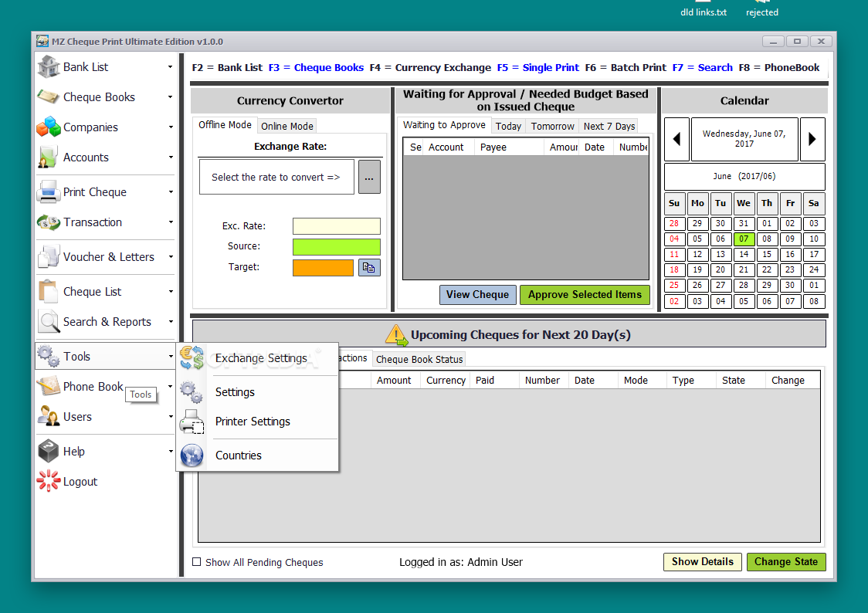868x613 pixels.
Task: Click the Countries globe icon
Action: click(192, 456)
